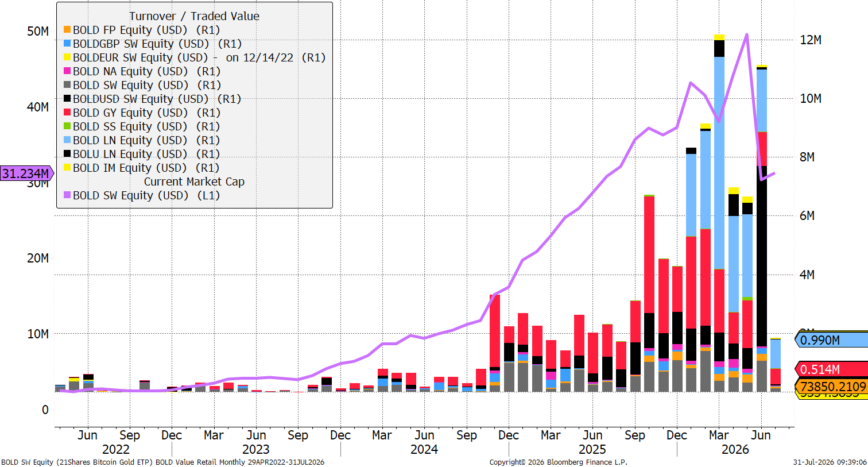The width and height of the screenshot is (868, 467).
Task: Click the chart description text "BOLD Value Retail Monthly"
Action: tap(201, 462)
